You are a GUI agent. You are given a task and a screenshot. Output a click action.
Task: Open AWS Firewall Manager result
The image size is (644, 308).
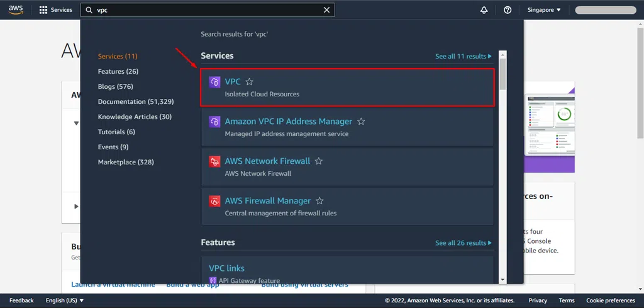coord(268,201)
